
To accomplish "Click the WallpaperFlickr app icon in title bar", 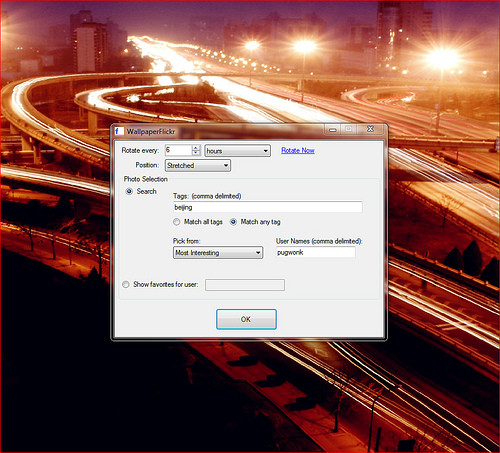I will click(119, 131).
